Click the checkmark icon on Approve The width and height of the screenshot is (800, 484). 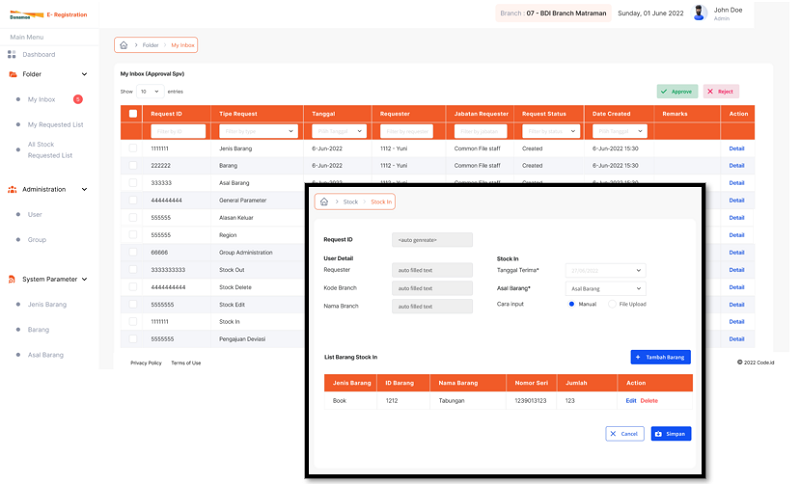[x=664, y=91]
